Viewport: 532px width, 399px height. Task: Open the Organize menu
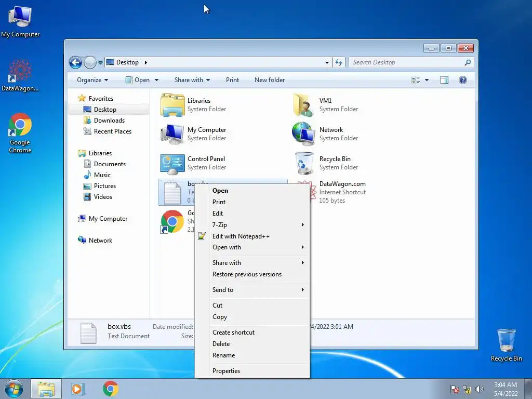(92, 80)
